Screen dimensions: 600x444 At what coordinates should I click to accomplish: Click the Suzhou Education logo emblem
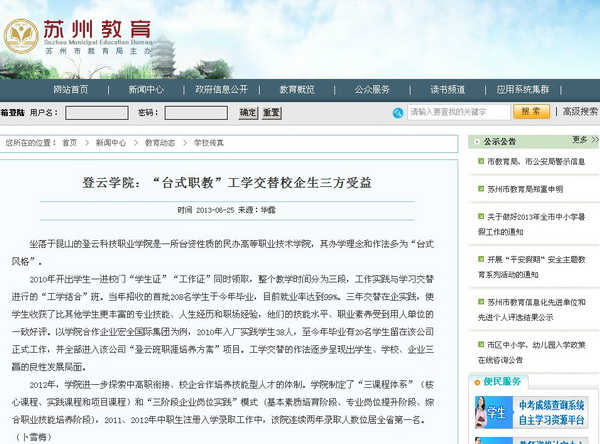pos(22,37)
